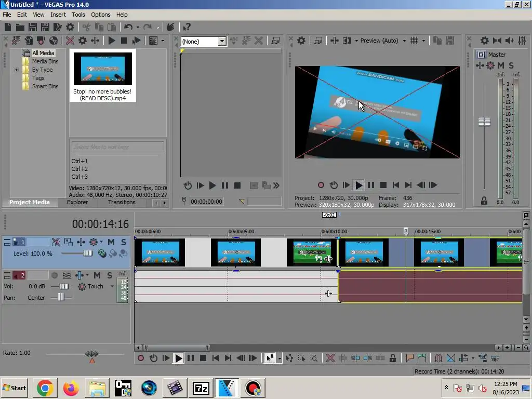Click the Delete red X in timeline toolbar
This screenshot has height=399, width=532.
(330, 358)
